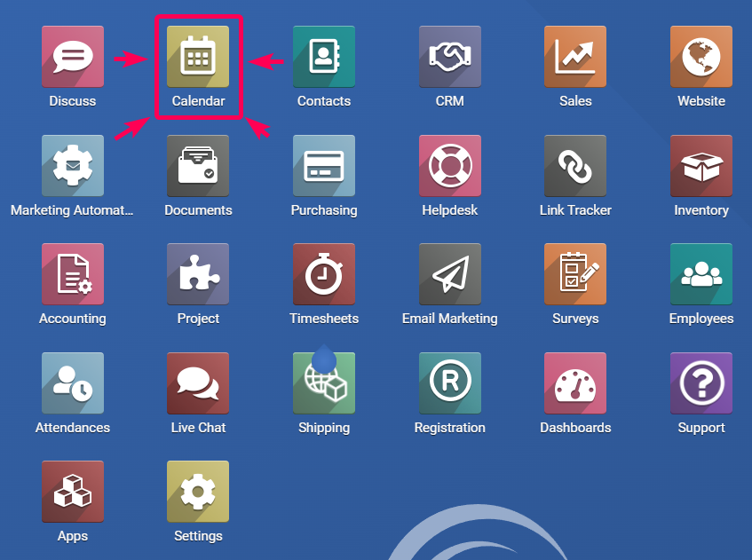Click the "Shipping" label text
This screenshot has height=560, width=752.
click(x=324, y=427)
